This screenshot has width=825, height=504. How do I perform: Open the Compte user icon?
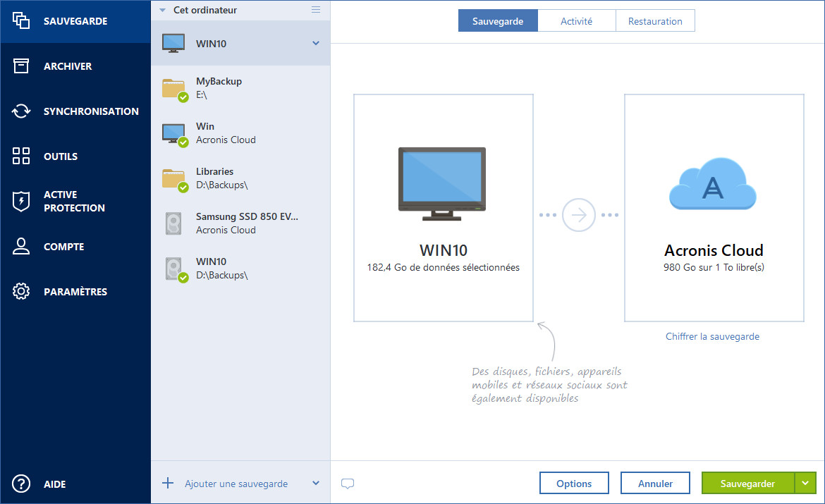coord(21,247)
